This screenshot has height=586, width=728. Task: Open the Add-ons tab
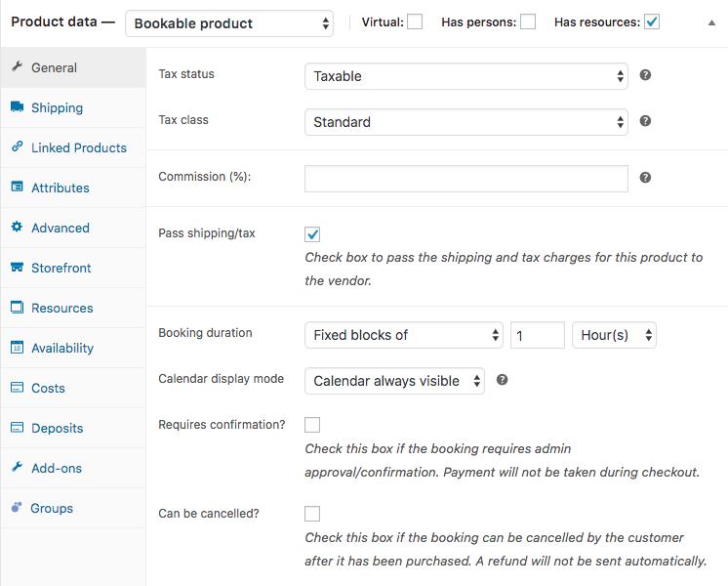point(57,468)
